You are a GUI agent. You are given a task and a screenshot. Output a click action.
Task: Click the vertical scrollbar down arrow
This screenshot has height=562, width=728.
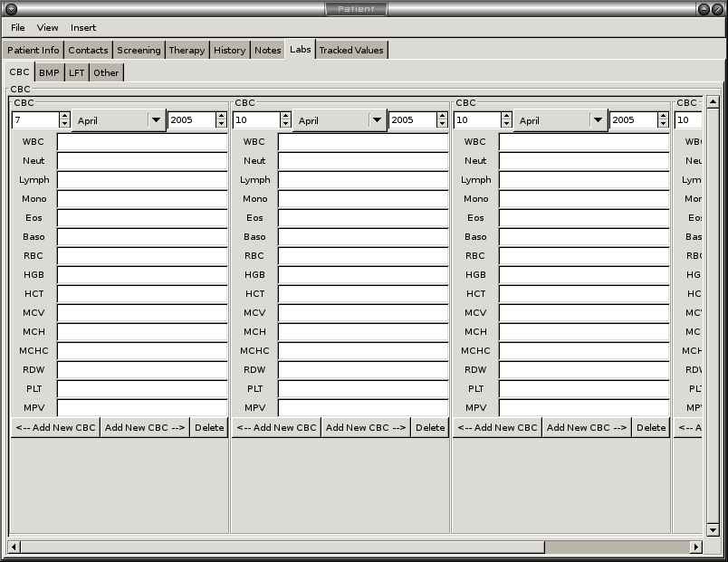click(713, 529)
